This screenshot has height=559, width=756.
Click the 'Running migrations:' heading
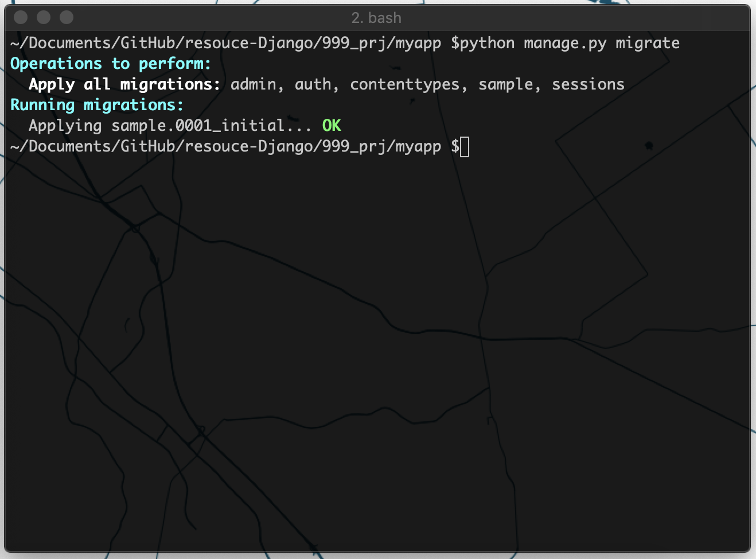coord(97,105)
